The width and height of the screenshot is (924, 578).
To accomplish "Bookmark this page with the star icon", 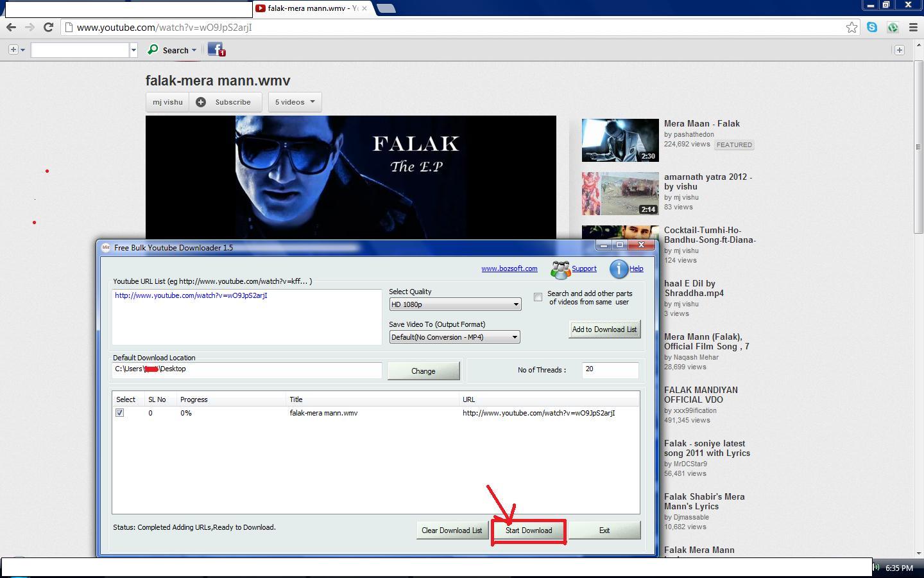I will (x=851, y=27).
